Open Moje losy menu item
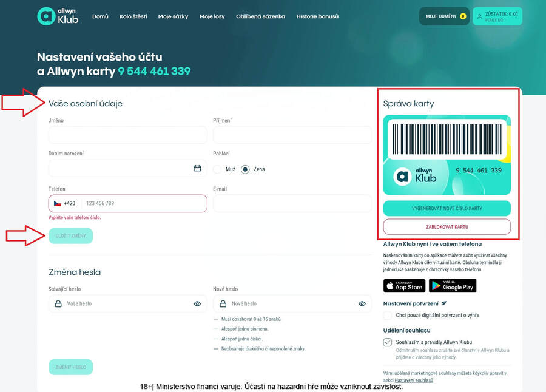Image resolution: width=546 pixels, height=392 pixels. (x=212, y=16)
